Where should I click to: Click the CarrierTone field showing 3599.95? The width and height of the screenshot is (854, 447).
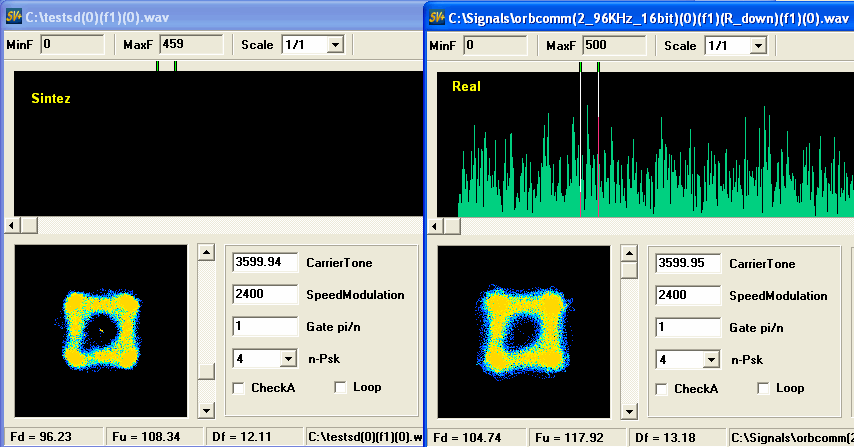point(688,263)
